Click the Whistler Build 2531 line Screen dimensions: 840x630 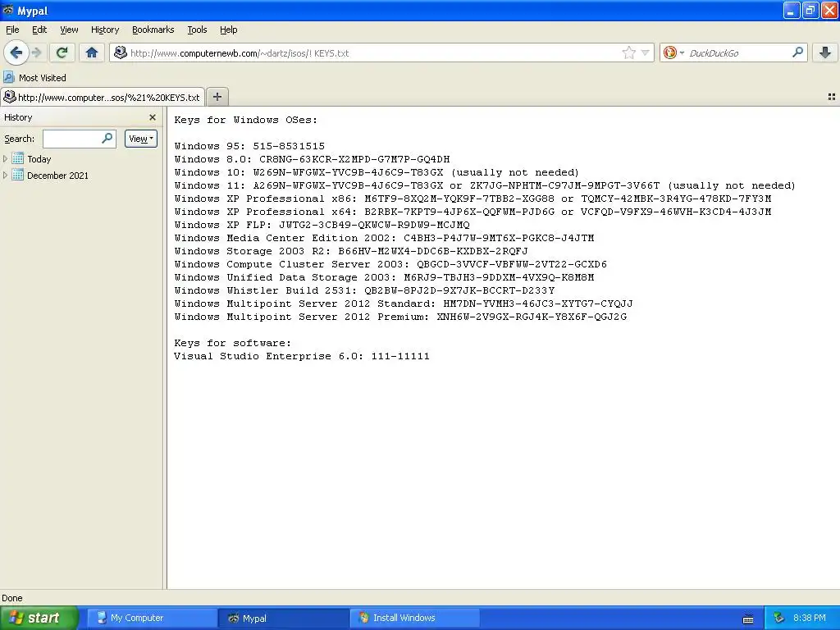tap(364, 290)
